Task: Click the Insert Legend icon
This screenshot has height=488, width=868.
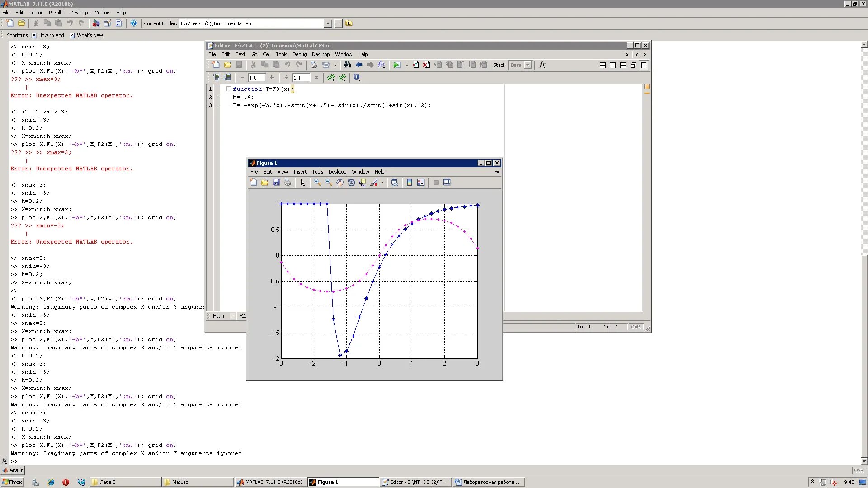Action: pyautogui.click(x=421, y=183)
